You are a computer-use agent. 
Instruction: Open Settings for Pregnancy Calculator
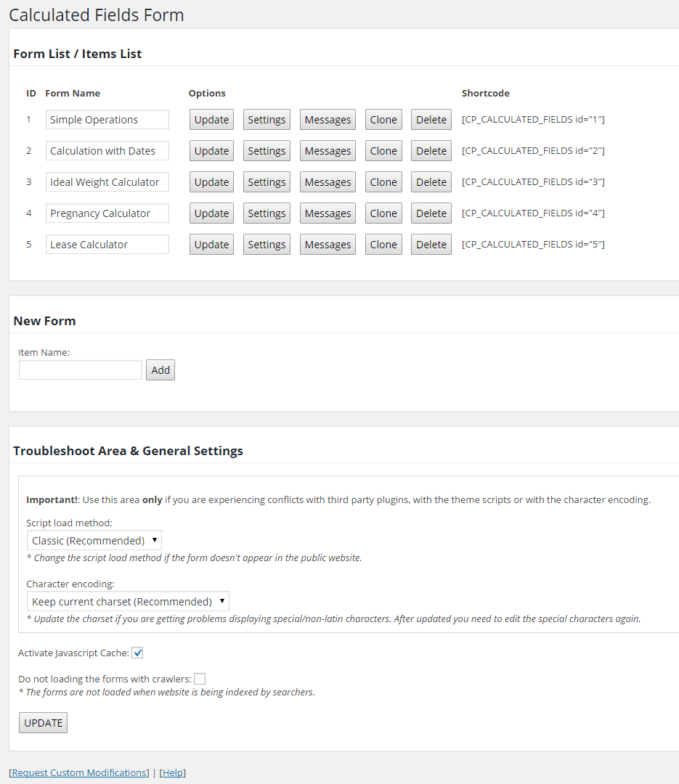point(267,213)
